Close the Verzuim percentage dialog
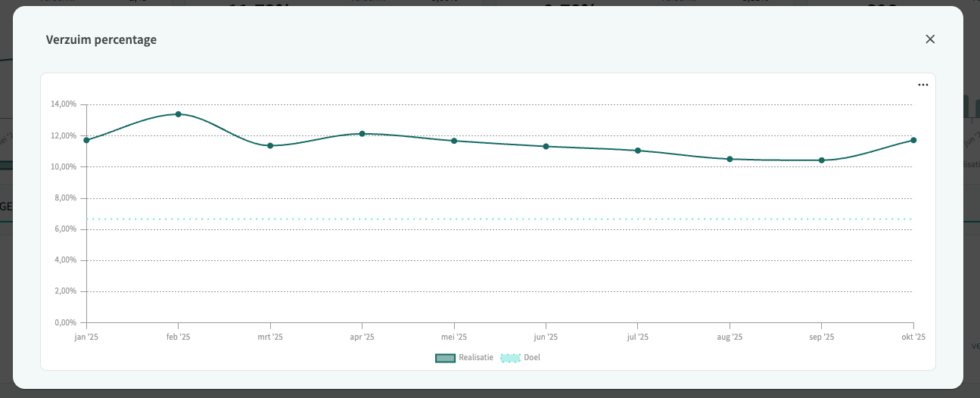Viewport: 980px width, 398px height. point(930,39)
